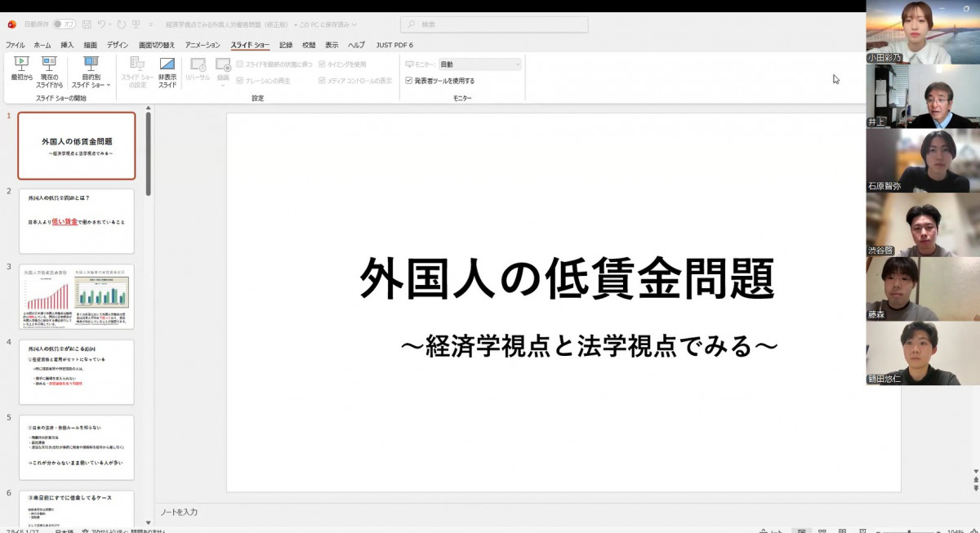Click the previous slide double-arrow below scrollbar

[x=975, y=478]
